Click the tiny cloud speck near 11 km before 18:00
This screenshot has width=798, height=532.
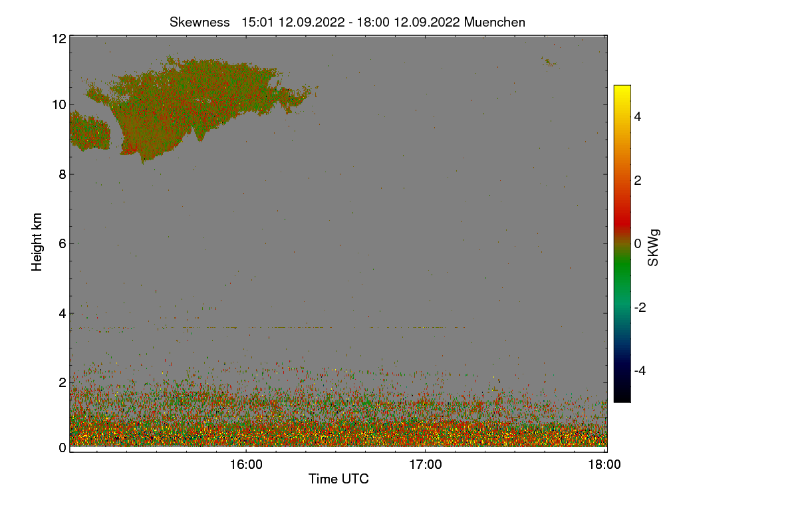[x=549, y=63]
